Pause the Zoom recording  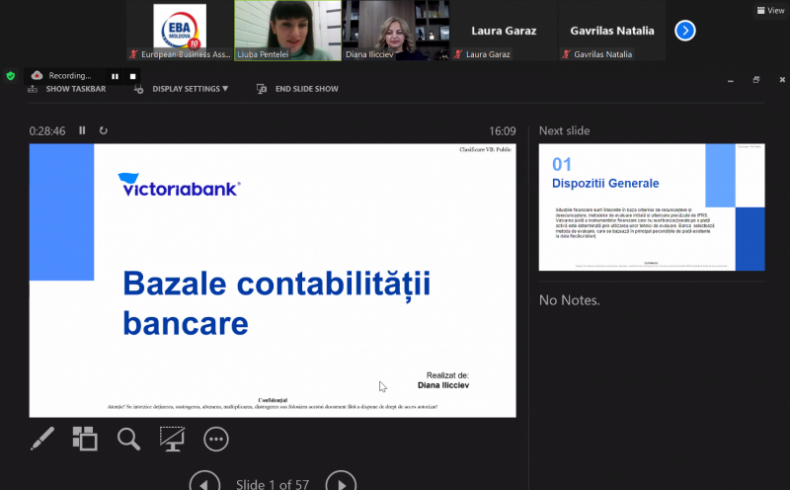click(x=115, y=76)
